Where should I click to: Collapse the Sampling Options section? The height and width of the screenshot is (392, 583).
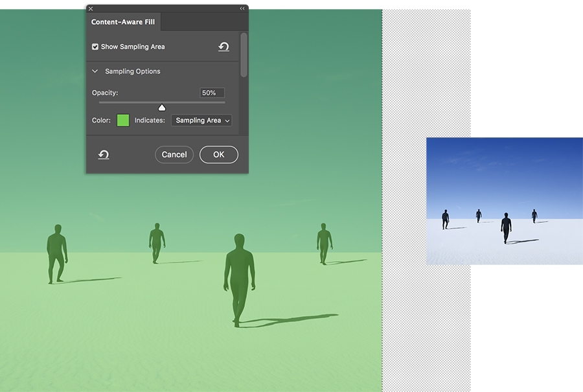[x=95, y=71]
